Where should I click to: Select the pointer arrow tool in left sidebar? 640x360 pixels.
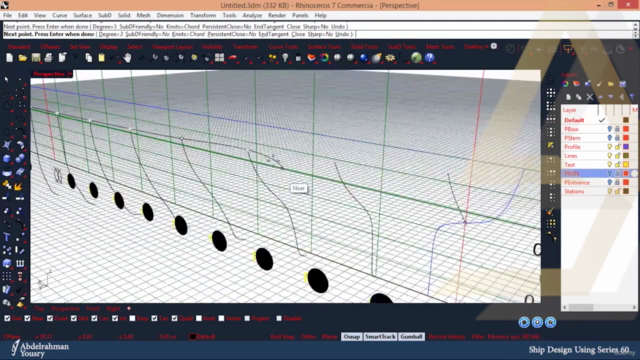point(7,79)
